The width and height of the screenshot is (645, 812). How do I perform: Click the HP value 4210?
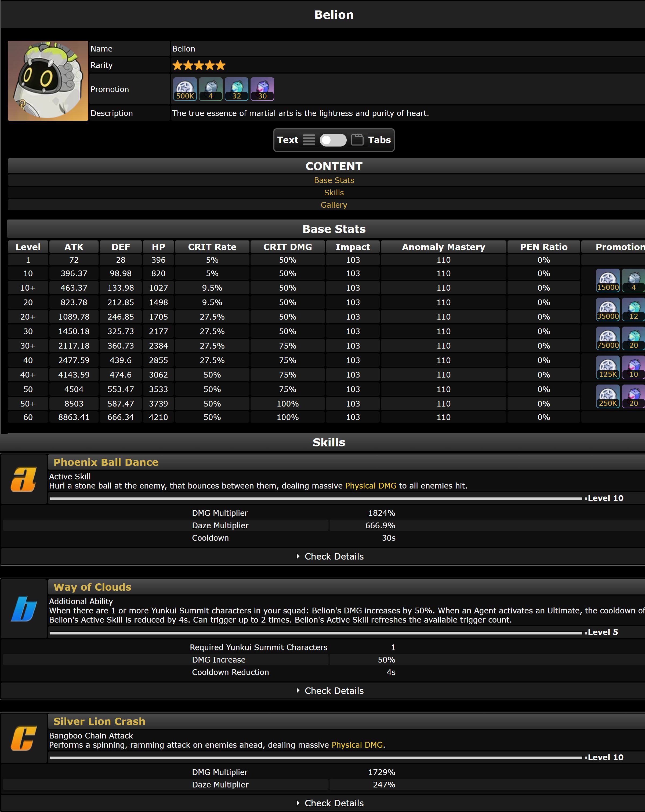[x=158, y=417]
